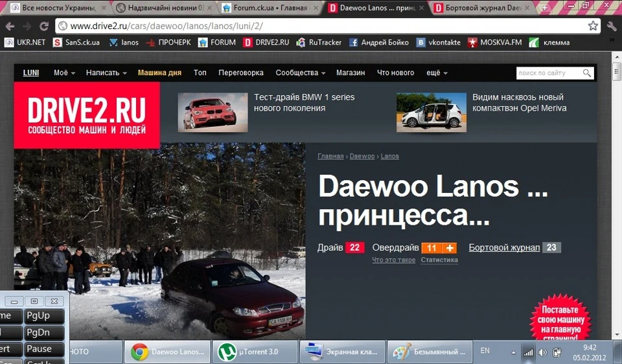Open the on-screen keyboard taskbar item
The height and width of the screenshot is (364, 622).
point(342,352)
